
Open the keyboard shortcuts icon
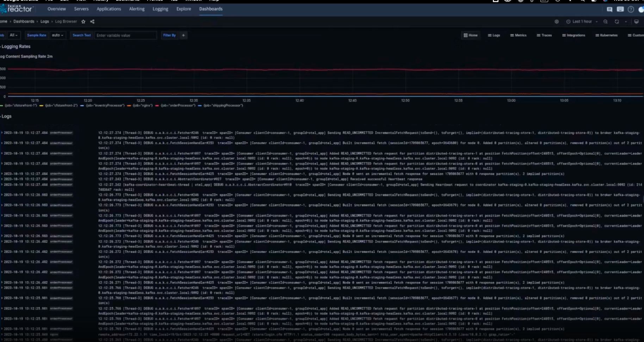620,9
